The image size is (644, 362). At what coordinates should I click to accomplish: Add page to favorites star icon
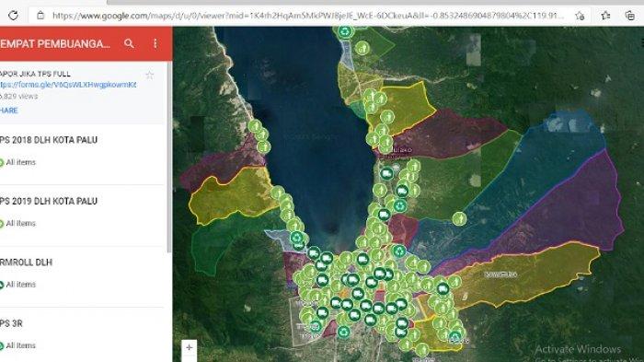click(580, 16)
